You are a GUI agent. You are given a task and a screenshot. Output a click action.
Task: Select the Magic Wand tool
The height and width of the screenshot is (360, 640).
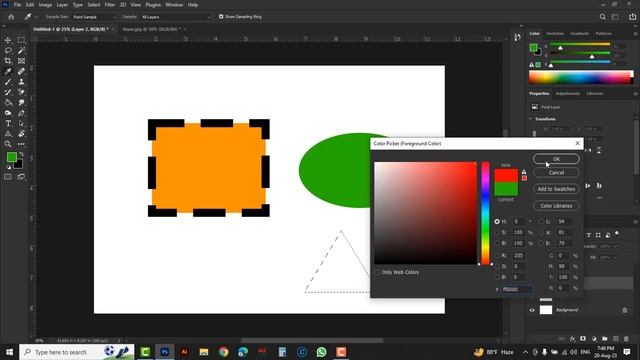tap(21, 51)
